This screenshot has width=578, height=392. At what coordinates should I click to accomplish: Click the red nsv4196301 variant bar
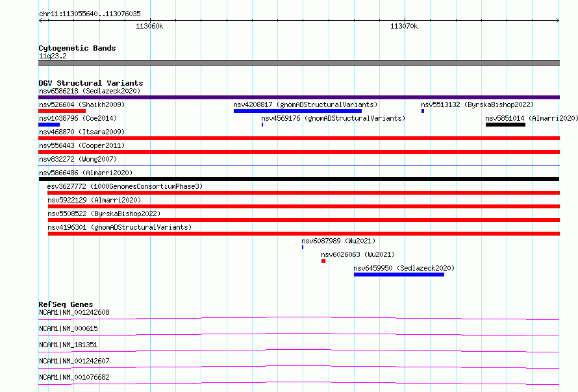click(304, 234)
